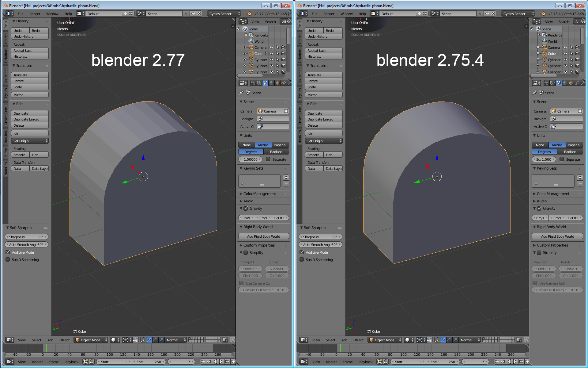Disable Gravity checkbox in right properties
Viewport: 588px width, 368px height.
(539, 208)
